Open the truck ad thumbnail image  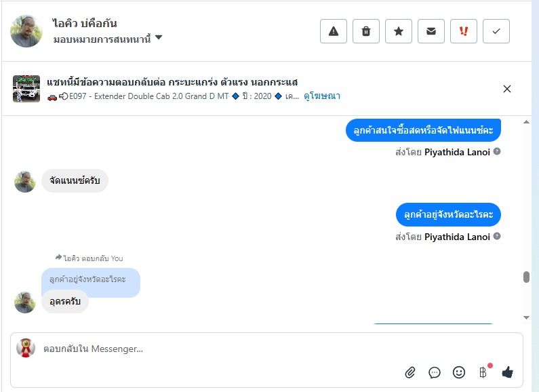(x=26, y=89)
